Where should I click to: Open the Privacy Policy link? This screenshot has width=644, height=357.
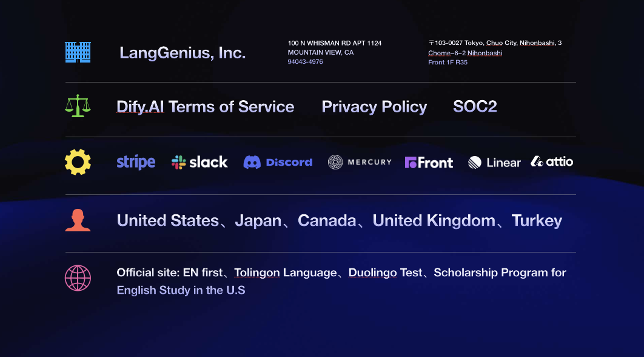click(x=374, y=107)
